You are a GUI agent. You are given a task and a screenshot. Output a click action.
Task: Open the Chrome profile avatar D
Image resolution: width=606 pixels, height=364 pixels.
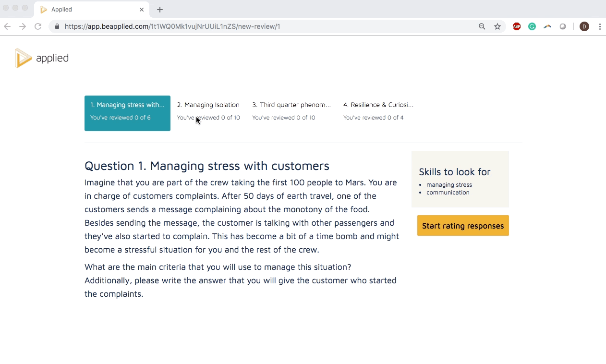click(584, 26)
